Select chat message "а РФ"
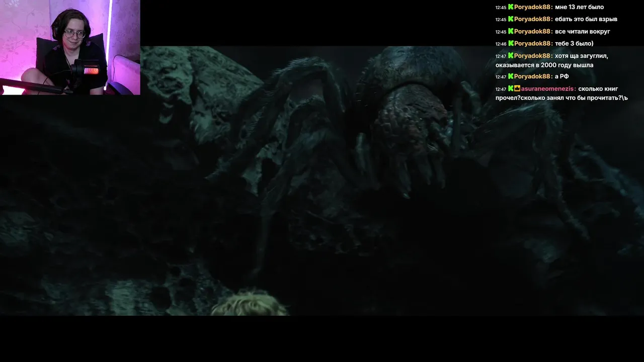The width and height of the screenshot is (644, 362). [x=561, y=76]
